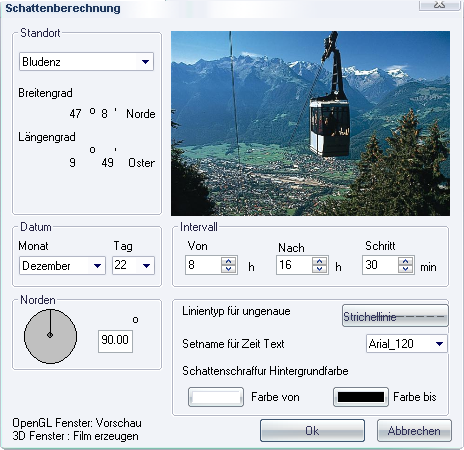Click the white Farbe von color swatch
This screenshot has height=450, width=464.
coord(216,397)
